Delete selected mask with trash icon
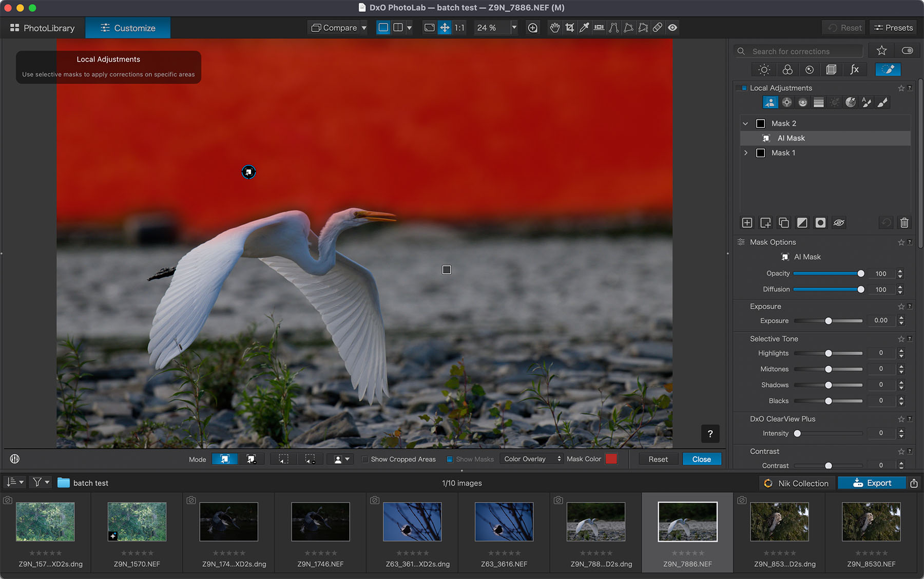924x579 pixels. click(x=904, y=223)
